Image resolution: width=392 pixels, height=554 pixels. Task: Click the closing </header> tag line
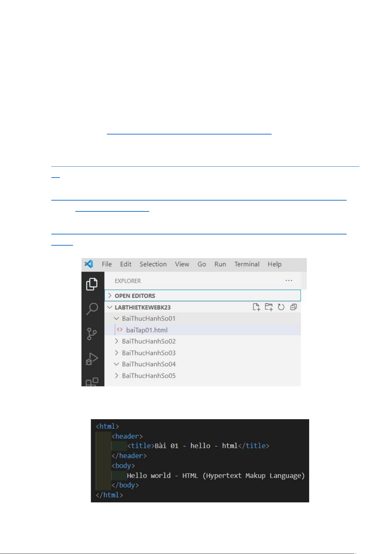(x=129, y=456)
